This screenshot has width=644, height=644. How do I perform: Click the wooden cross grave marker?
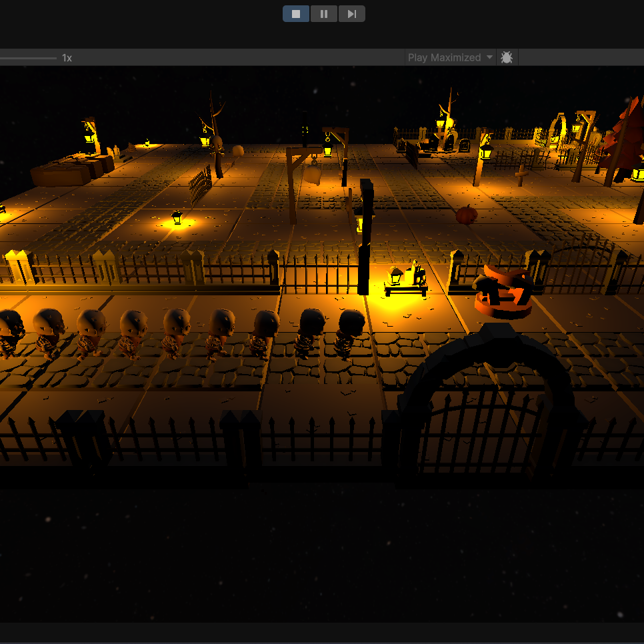pyautogui.click(x=521, y=175)
